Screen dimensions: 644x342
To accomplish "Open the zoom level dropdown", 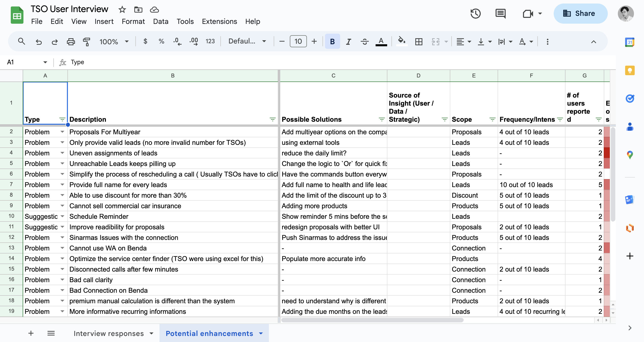I will 114,41.
